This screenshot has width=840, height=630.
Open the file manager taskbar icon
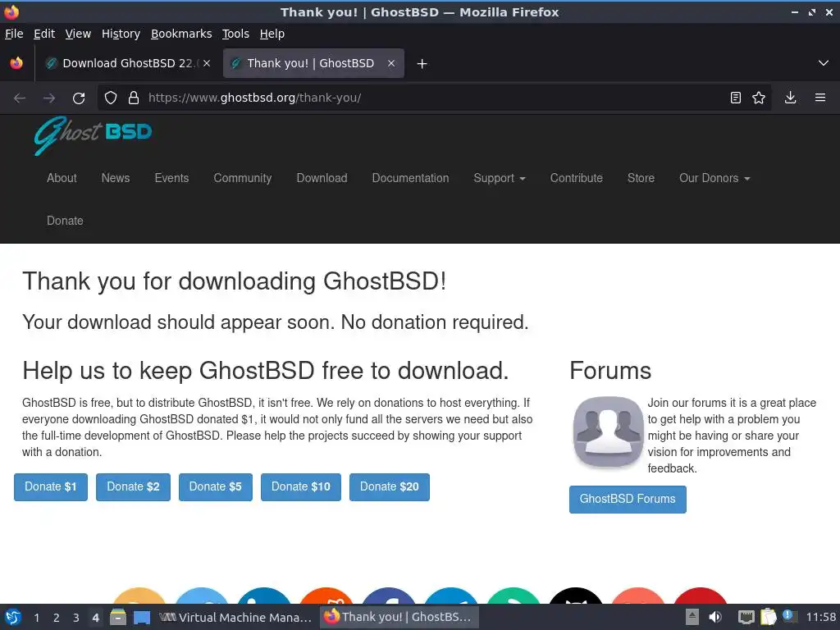click(118, 617)
